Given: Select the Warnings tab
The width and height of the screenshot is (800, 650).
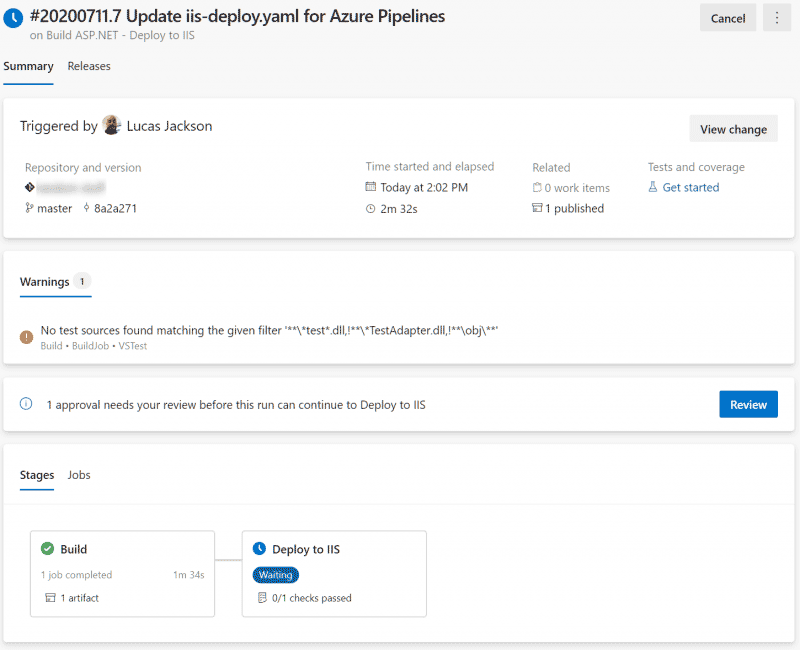Looking at the screenshot, I should pos(44,282).
